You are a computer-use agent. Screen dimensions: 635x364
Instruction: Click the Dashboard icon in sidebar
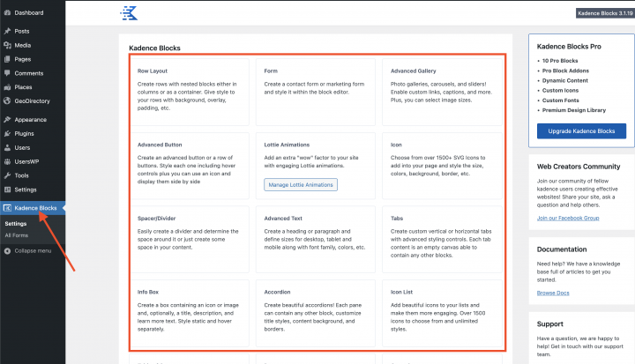pos(7,13)
